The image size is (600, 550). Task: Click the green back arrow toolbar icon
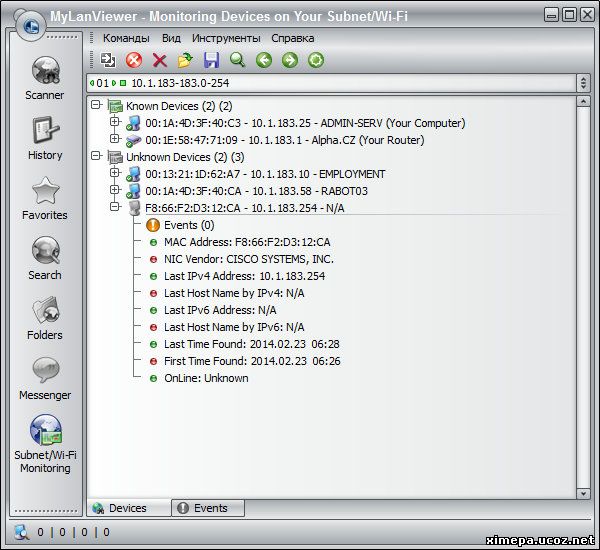(x=264, y=60)
